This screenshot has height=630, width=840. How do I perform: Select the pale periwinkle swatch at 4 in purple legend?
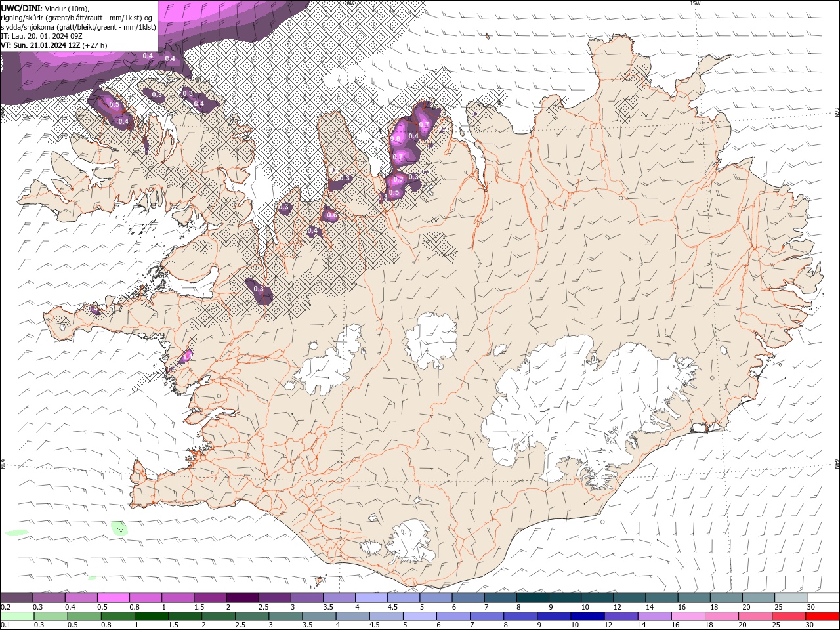tap(371, 598)
